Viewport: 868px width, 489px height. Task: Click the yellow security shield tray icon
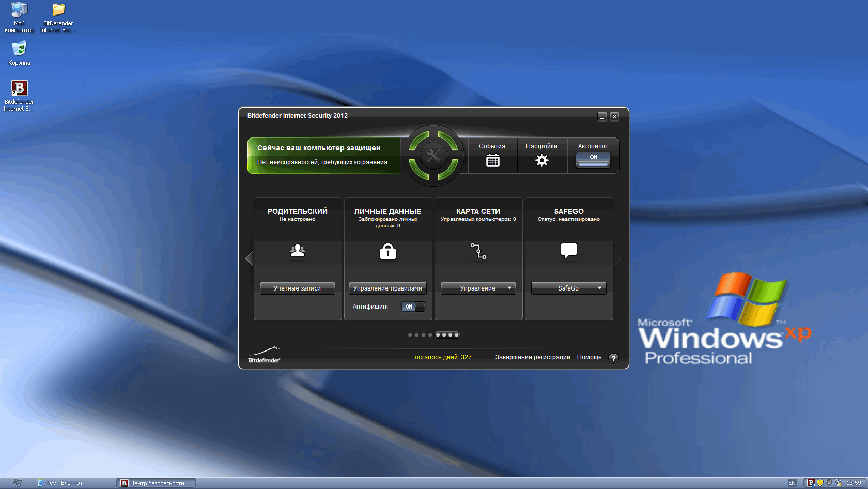[820, 483]
